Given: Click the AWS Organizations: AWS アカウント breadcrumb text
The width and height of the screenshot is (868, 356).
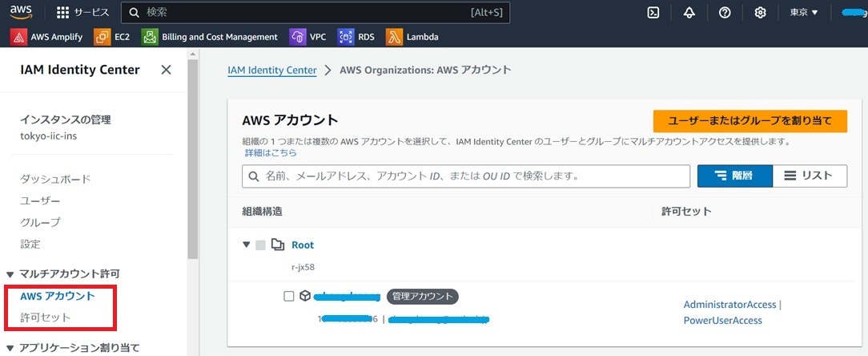Looking at the screenshot, I should pyautogui.click(x=425, y=70).
